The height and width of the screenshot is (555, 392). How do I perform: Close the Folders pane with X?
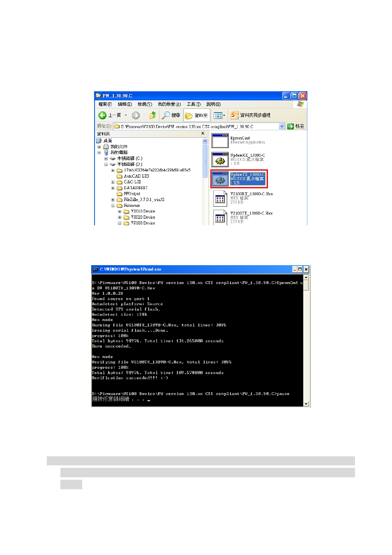203,134
